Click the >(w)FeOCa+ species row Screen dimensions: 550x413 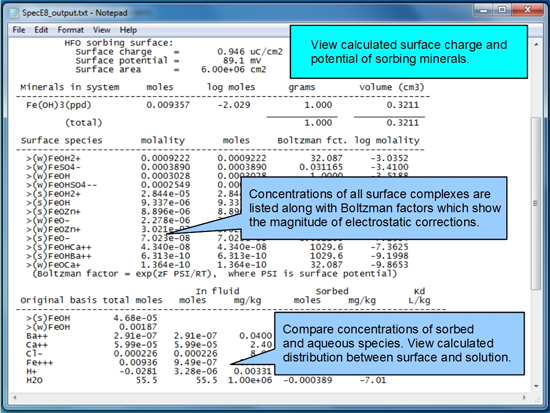coord(217,265)
